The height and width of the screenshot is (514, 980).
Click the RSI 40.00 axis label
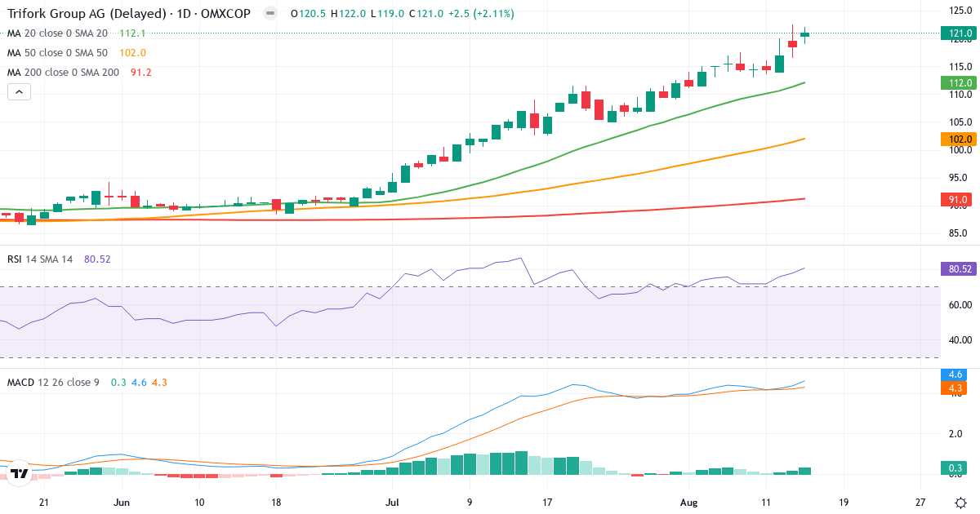coord(959,339)
